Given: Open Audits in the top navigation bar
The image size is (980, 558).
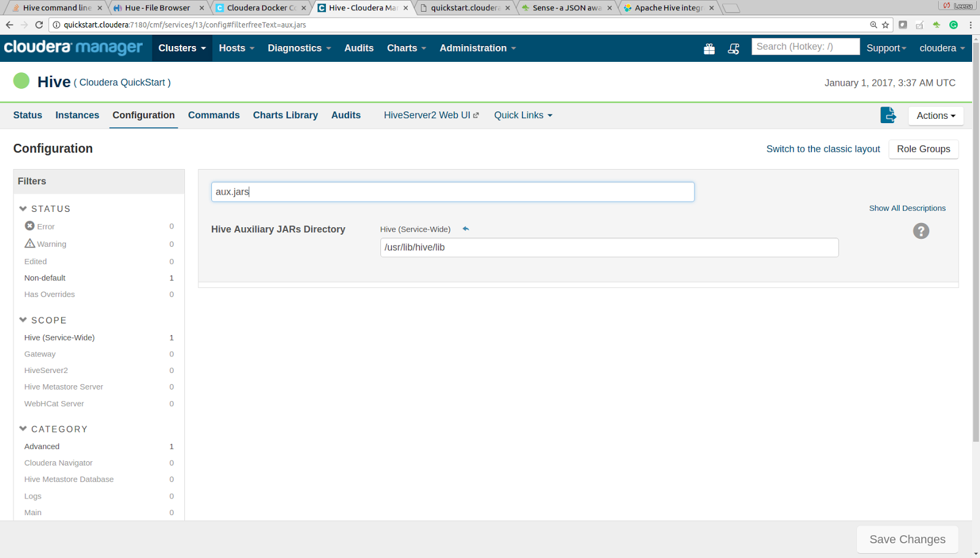Looking at the screenshot, I should (358, 48).
